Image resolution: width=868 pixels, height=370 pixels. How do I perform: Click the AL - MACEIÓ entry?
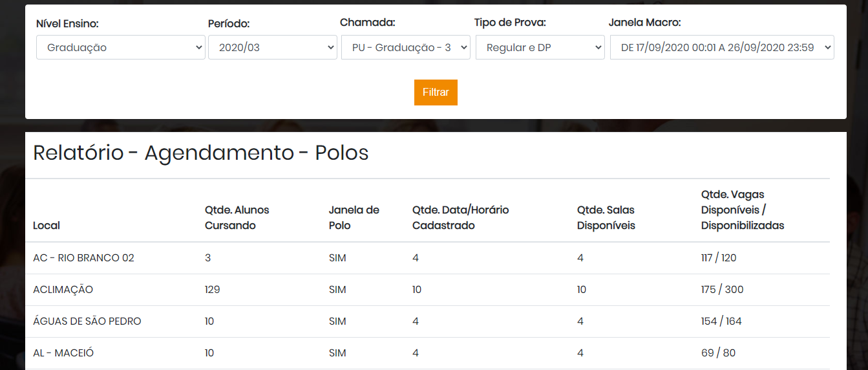point(63,353)
